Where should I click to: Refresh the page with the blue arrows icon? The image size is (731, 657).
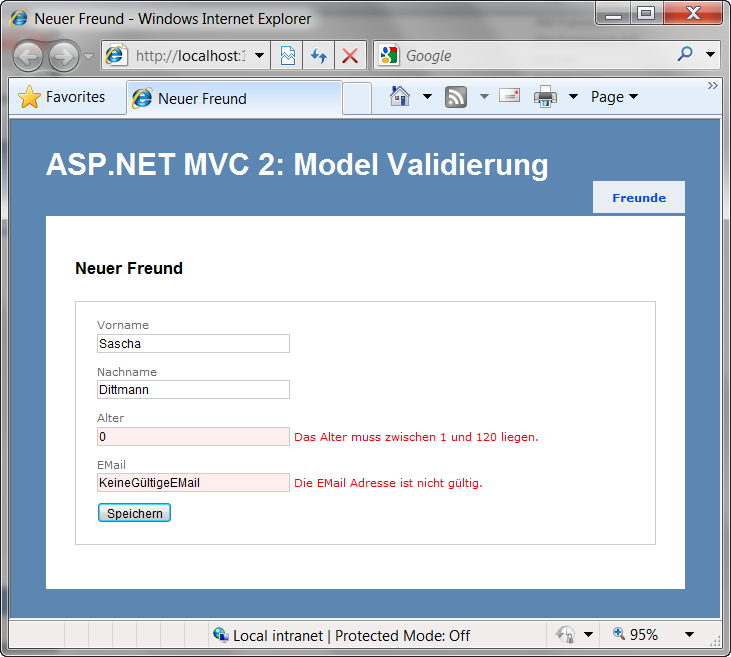pyautogui.click(x=319, y=56)
